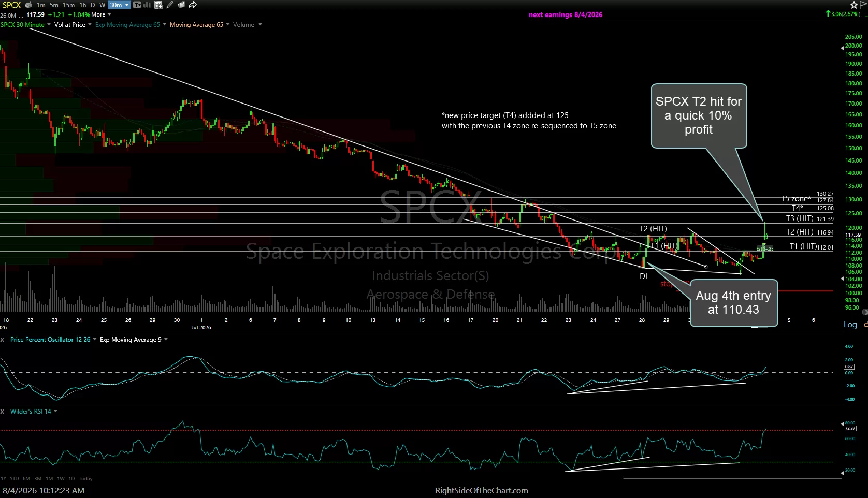Switch chart to 1h timeframe
Viewport: 868px width, 498px height.
point(83,5)
